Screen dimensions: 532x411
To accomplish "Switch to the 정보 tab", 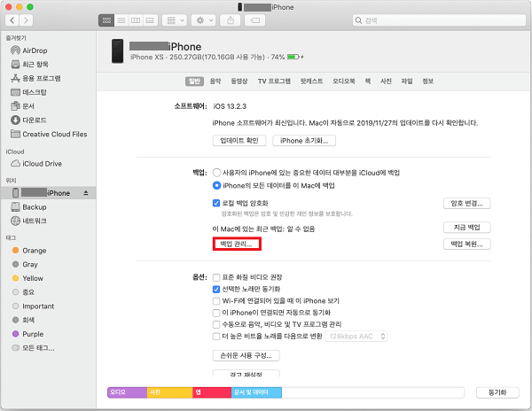I will point(427,81).
